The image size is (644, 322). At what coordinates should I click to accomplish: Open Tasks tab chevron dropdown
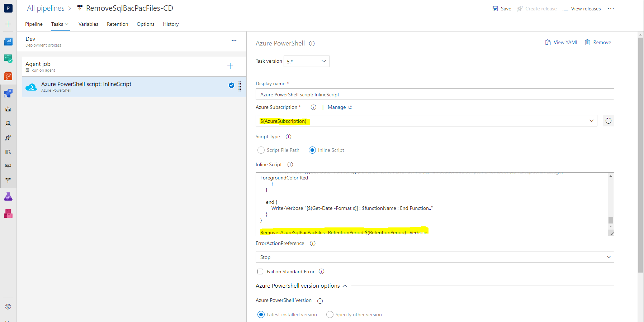coord(66,24)
